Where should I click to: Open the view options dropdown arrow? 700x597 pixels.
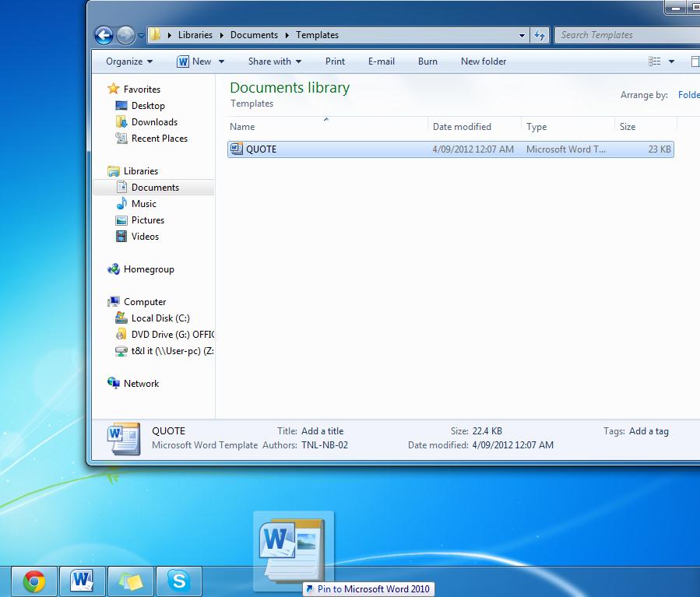671,61
